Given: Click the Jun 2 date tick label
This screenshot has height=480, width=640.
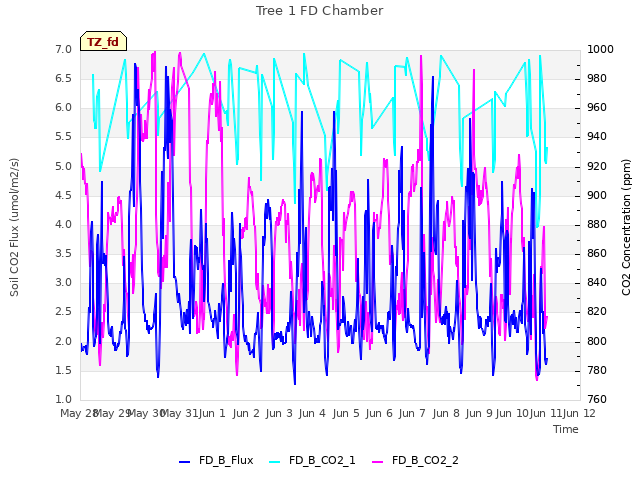Looking at the screenshot, I should pos(246,413).
